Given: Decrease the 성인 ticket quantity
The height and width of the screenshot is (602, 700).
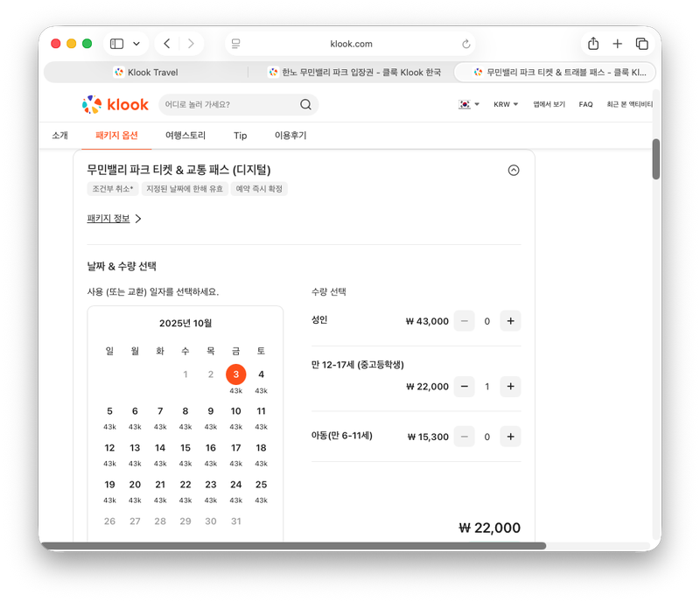Looking at the screenshot, I should click(465, 321).
